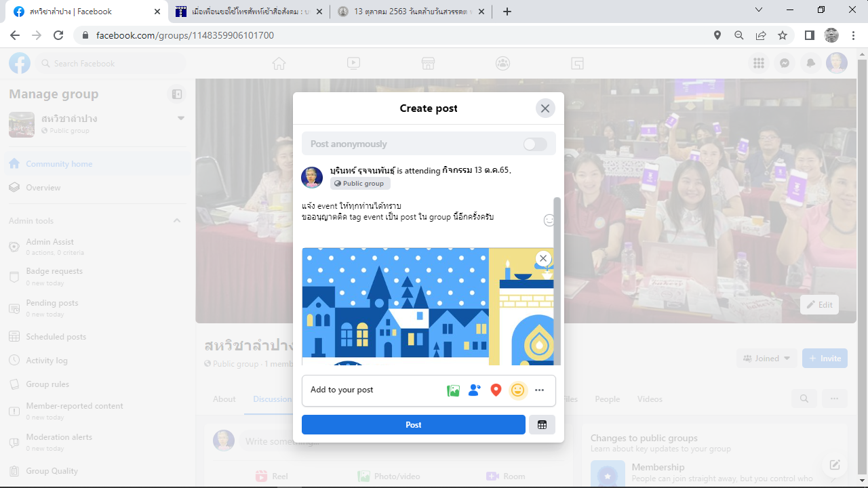The width and height of the screenshot is (868, 488).
Task: Expand group switcher dropdown arrow
Action: [x=181, y=118]
